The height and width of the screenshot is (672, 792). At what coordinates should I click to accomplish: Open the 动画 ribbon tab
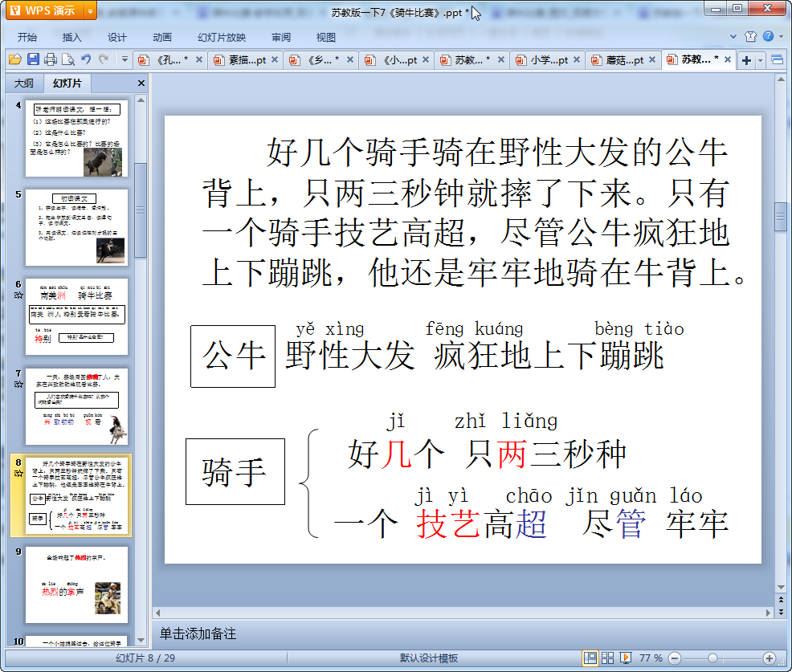click(162, 37)
